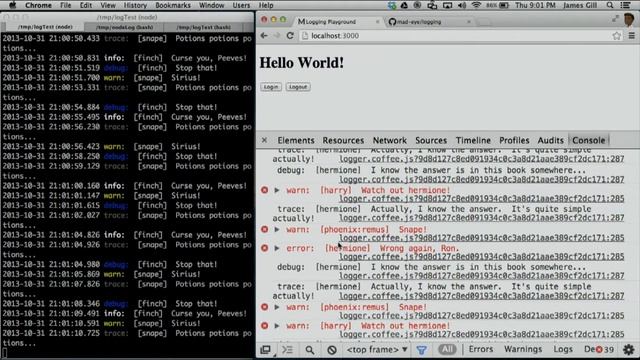Click the error count badge 39

[605, 349]
